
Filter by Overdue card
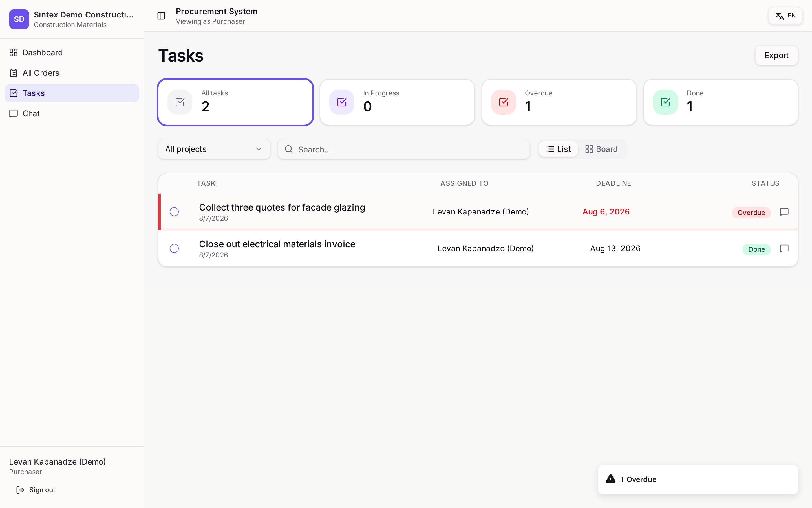[559, 102]
